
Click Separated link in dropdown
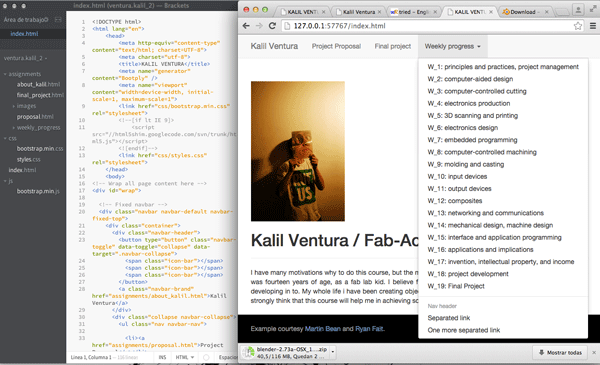coord(448,318)
